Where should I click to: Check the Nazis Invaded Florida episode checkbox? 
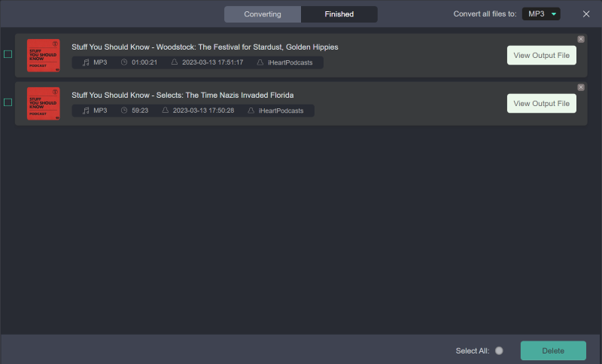click(x=8, y=102)
